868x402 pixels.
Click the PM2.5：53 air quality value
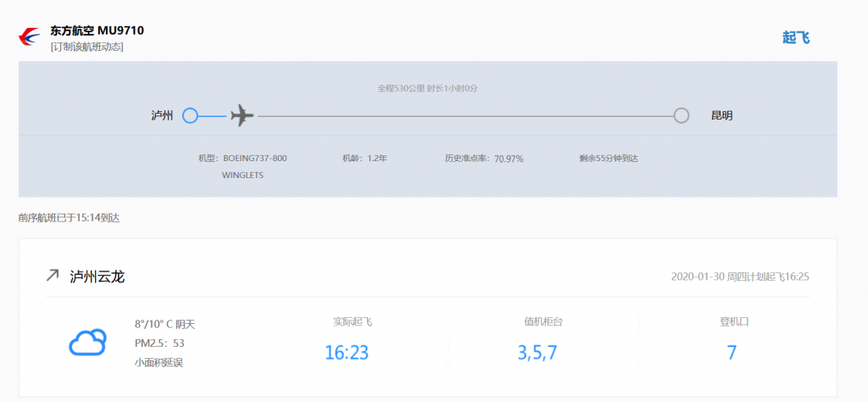click(159, 343)
